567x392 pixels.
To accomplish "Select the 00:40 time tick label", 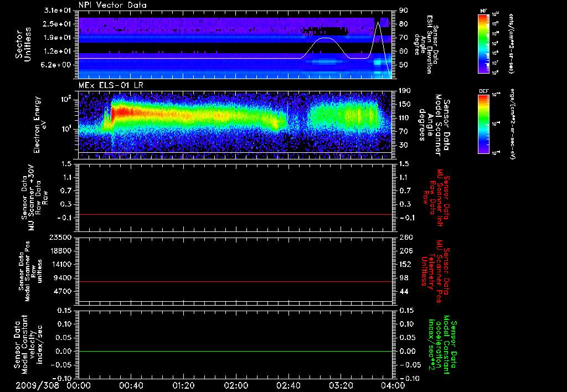I will 131,385.
